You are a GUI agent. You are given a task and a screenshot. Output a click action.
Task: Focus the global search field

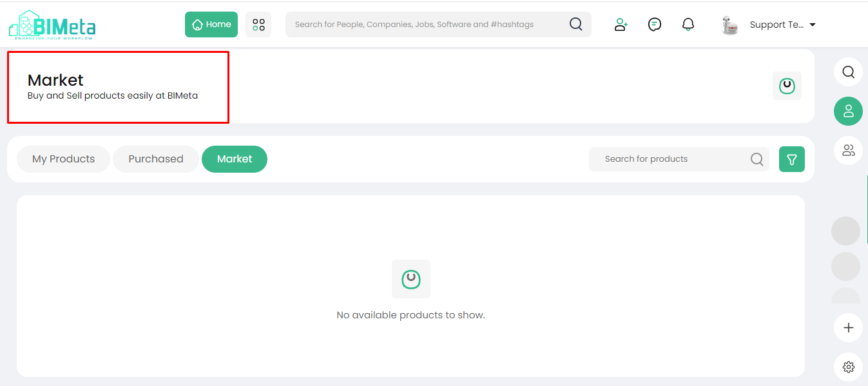pos(425,24)
